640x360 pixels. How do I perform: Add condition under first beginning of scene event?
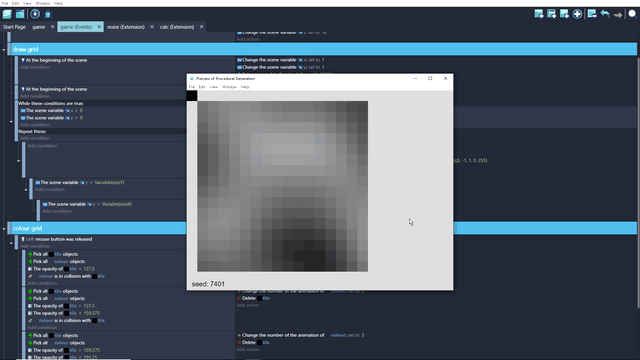tap(35, 67)
